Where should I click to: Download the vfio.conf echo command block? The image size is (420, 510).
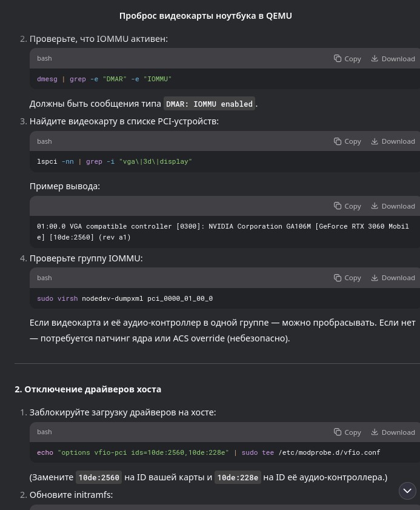pos(393,432)
